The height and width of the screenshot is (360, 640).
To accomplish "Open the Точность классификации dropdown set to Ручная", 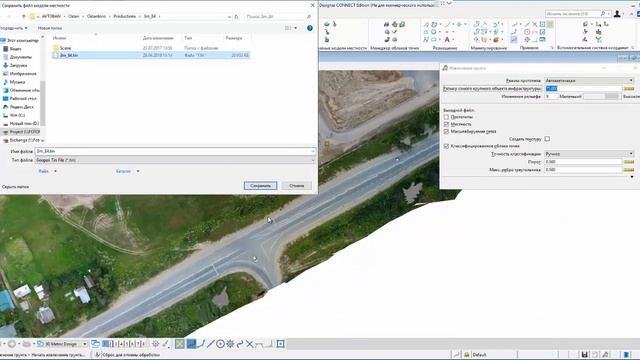I will [x=589, y=154].
